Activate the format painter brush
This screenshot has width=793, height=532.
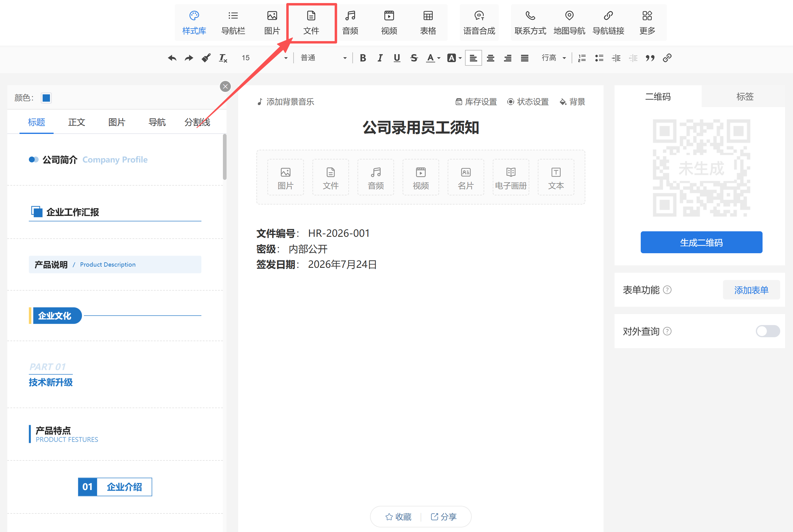point(206,58)
